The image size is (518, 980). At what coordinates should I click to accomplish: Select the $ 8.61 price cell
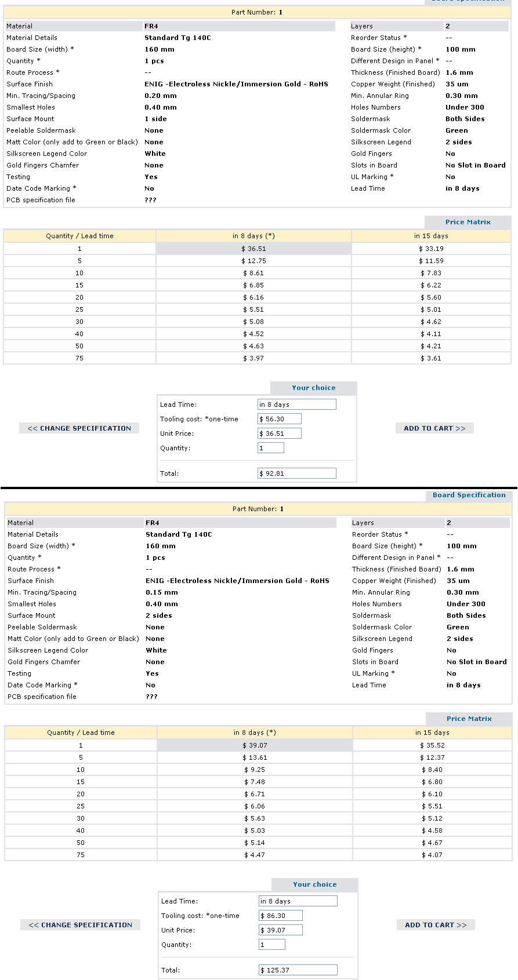[253, 273]
